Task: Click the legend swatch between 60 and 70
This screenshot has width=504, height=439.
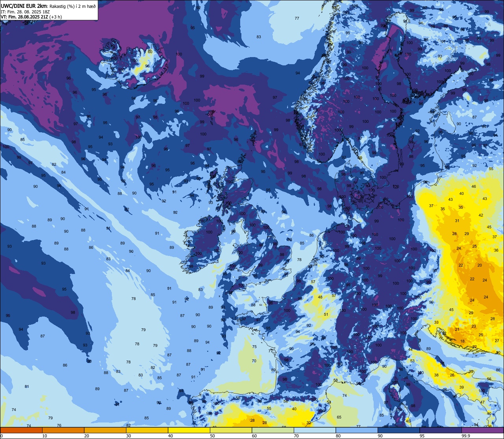Action: [x=273, y=430]
